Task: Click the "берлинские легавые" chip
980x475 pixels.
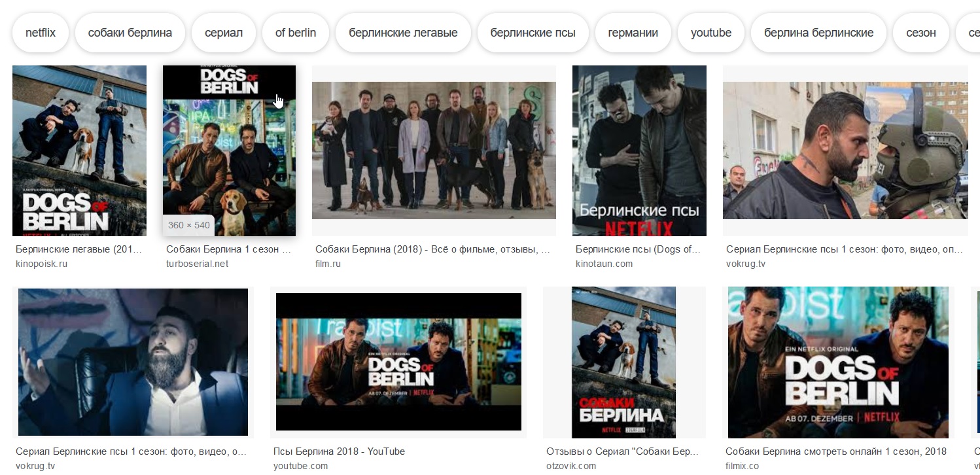Action: [x=403, y=33]
